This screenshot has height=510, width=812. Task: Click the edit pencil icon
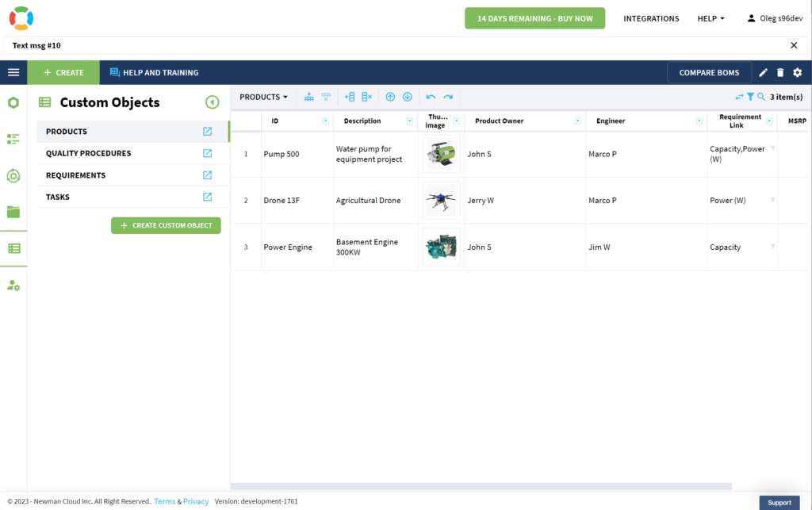[764, 72]
